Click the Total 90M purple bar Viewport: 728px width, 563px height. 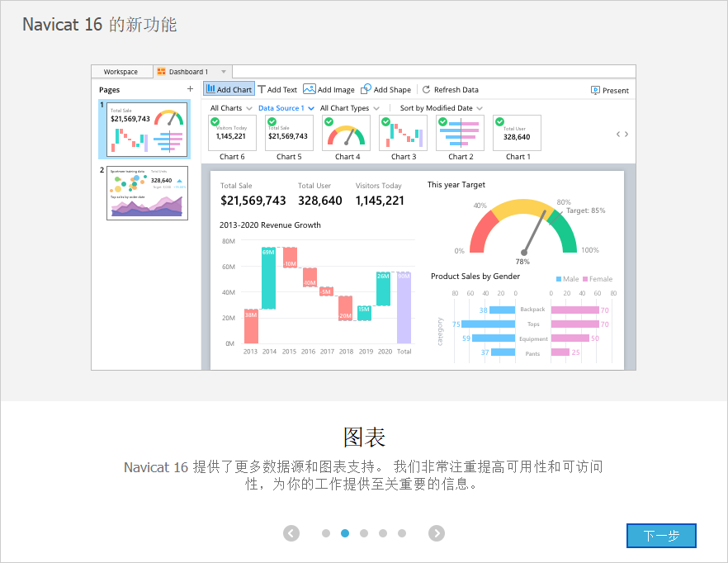[x=404, y=308]
